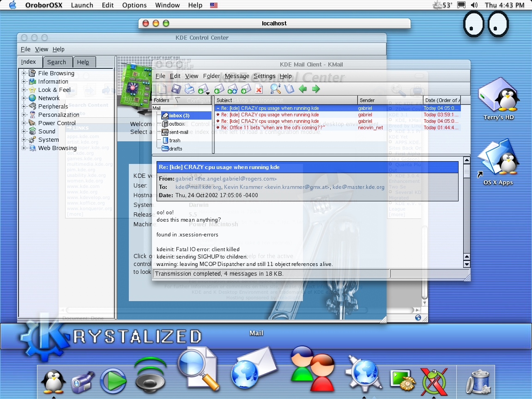Click the message pane scrollbar up arrow
Image resolution: width=532 pixels, height=399 pixels.
(467, 160)
